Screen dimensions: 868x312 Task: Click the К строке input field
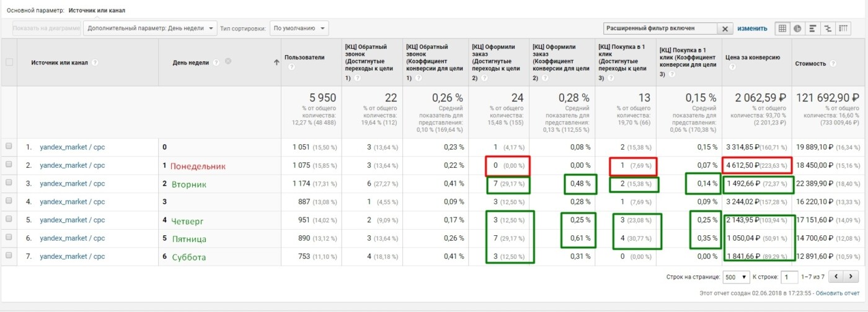(790, 277)
